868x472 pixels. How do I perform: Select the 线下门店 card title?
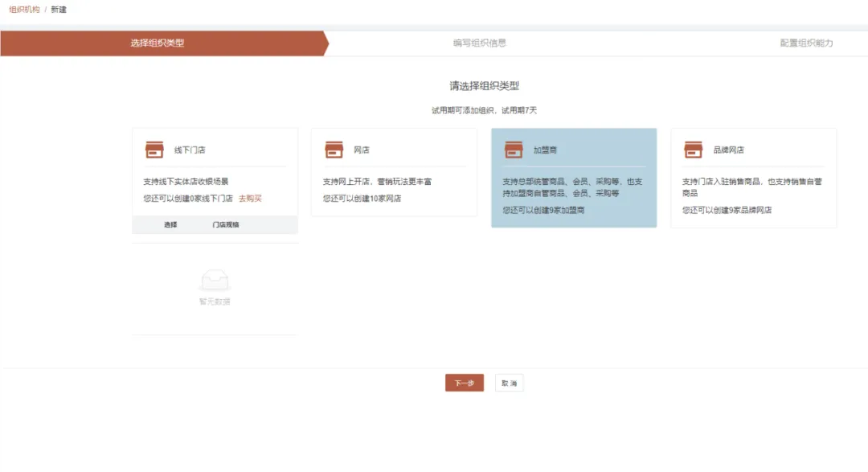tap(190, 150)
